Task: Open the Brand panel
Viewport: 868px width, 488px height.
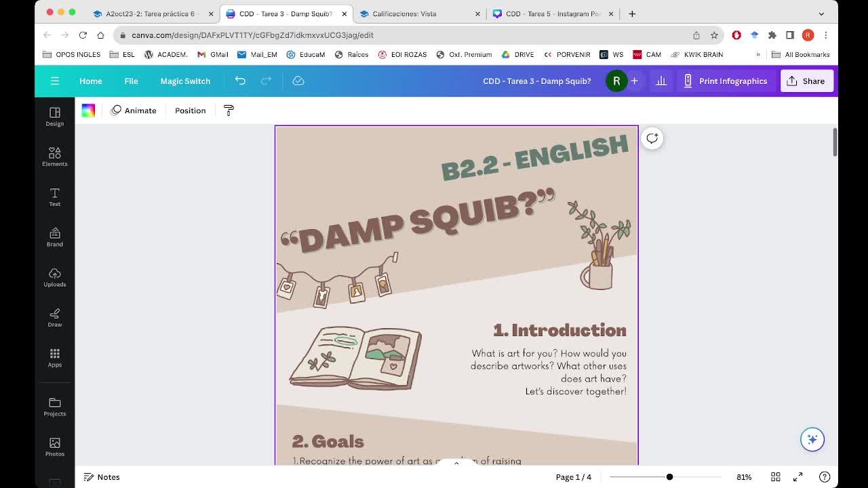Action: (x=55, y=237)
